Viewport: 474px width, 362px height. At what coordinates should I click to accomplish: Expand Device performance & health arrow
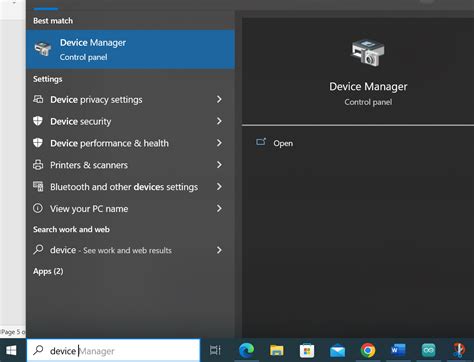[219, 143]
